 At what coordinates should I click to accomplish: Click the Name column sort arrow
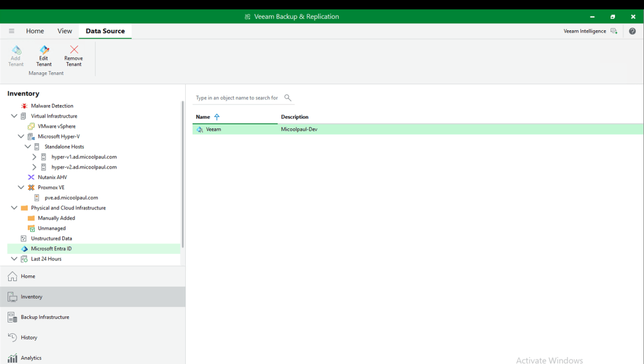(217, 117)
